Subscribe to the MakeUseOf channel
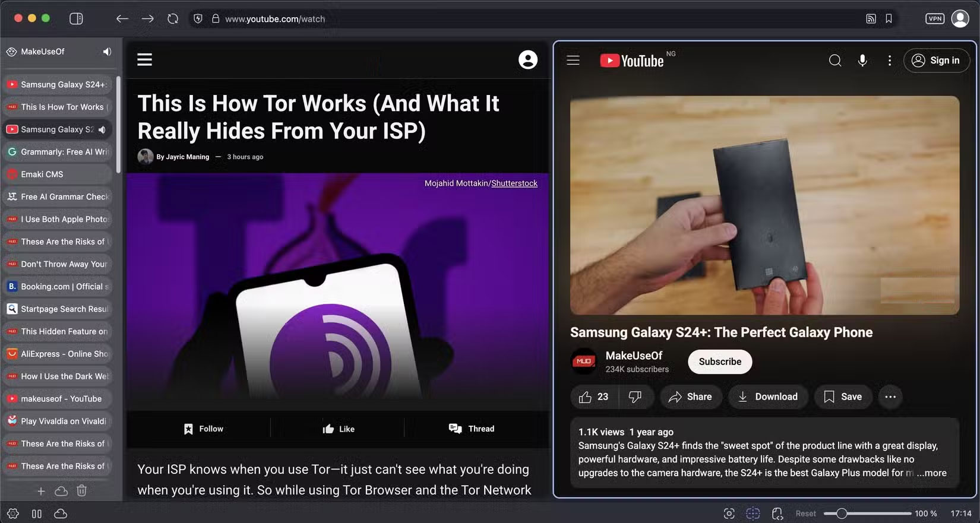This screenshot has width=980, height=523. (x=720, y=362)
